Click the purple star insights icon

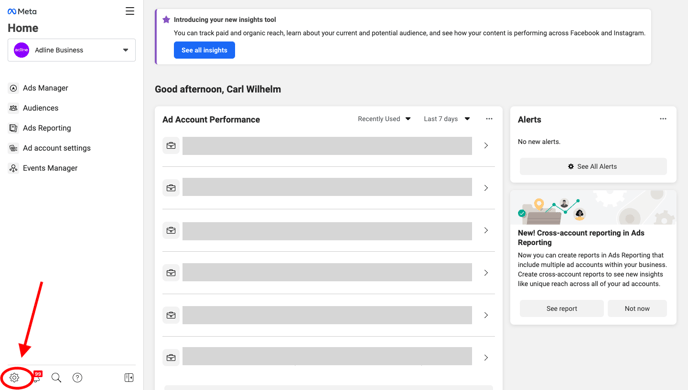(x=166, y=19)
